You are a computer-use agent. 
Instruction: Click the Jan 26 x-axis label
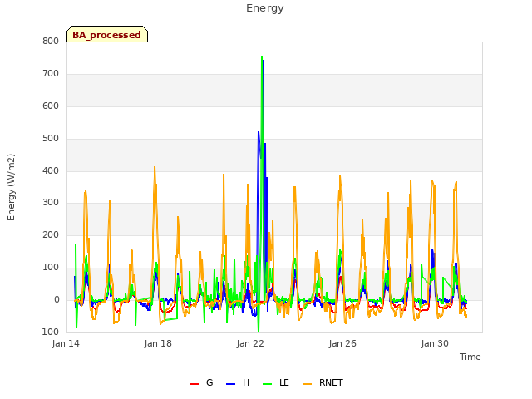(342, 343)
